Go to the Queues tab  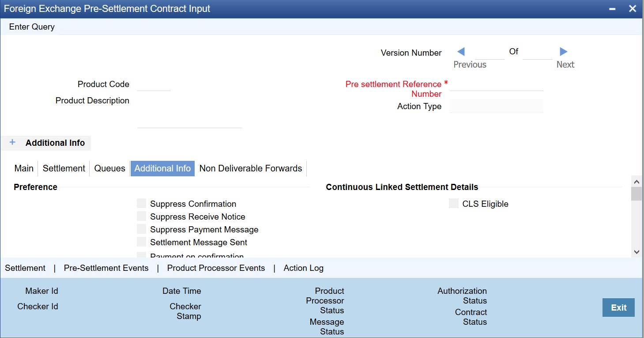110,168
